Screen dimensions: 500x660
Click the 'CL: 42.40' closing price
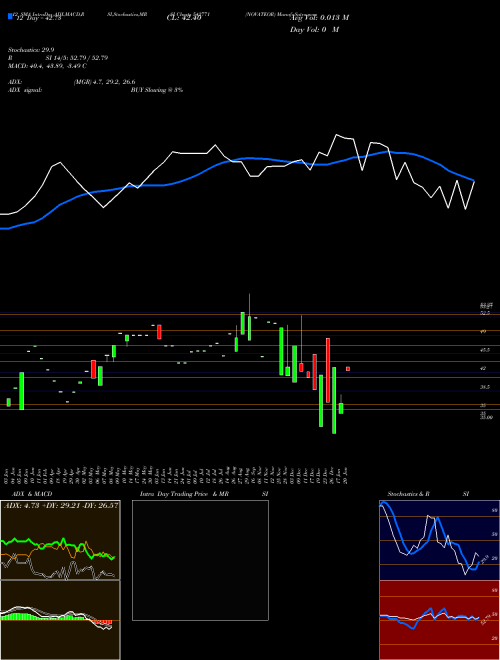coord(184,18)
